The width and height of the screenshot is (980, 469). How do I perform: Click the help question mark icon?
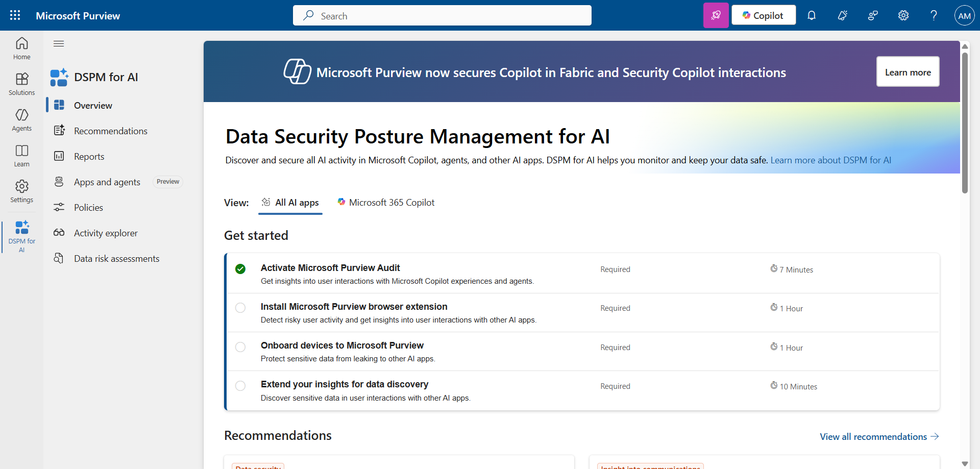pos(934,15)
